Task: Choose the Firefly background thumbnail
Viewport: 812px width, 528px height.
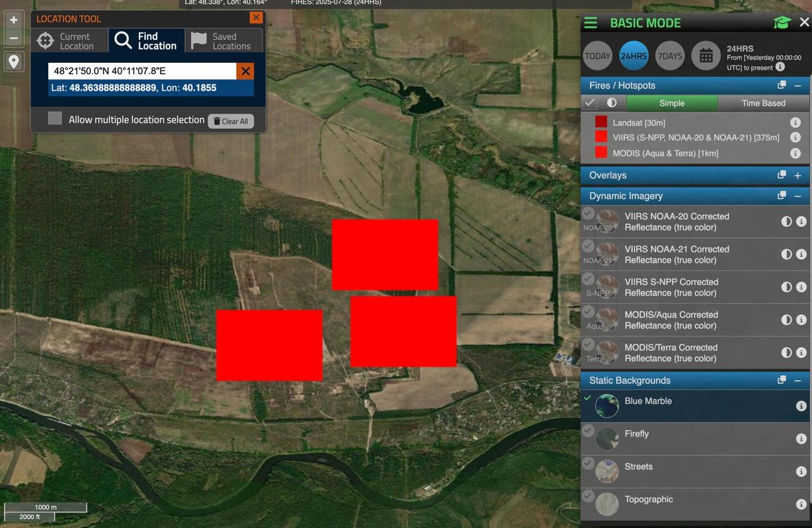Action: [606, 439]
